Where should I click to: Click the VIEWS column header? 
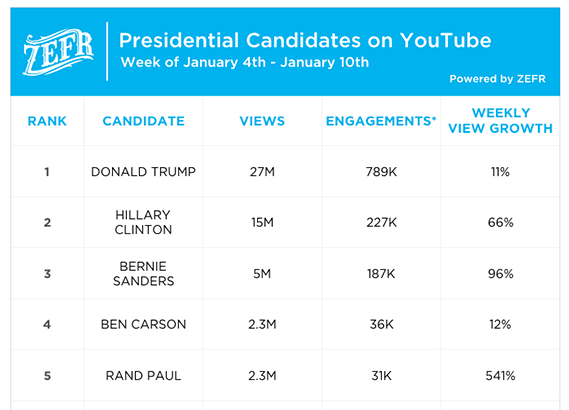coord(262,121)
